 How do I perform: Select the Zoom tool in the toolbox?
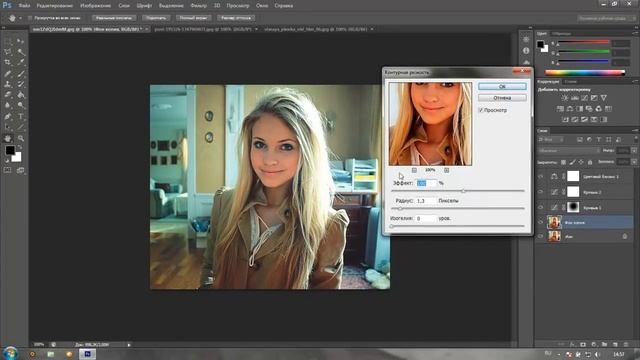(x=20, y=138)
